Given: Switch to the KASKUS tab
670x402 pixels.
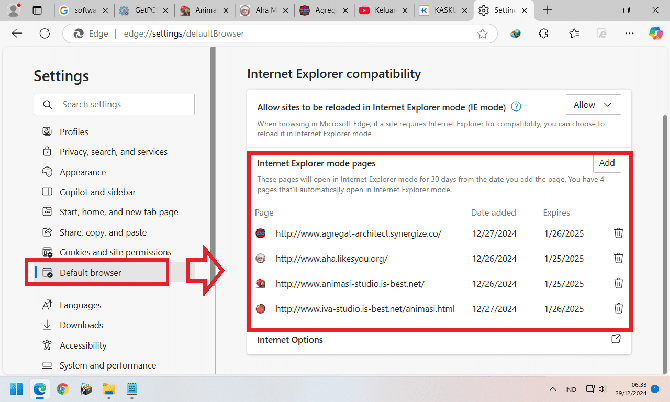Looking at the screenshot, I should pyautogui.click(x=438, y=10).
